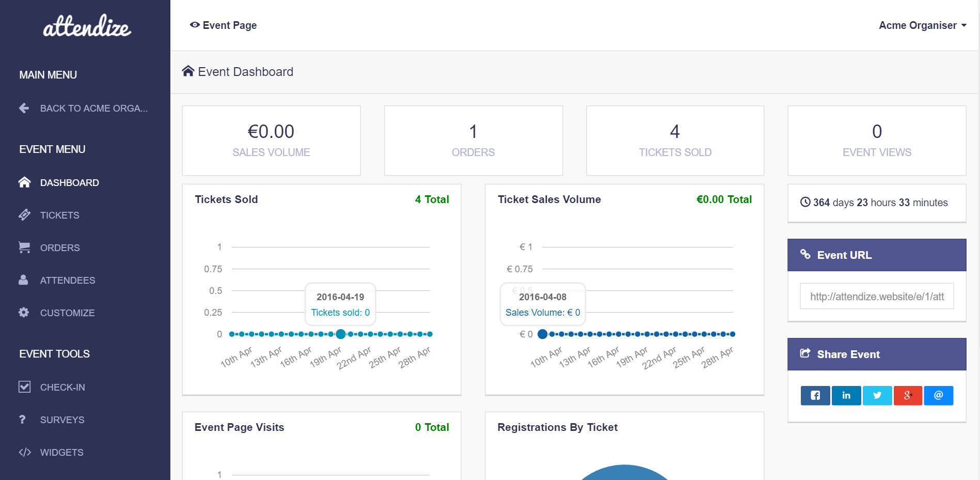Viewport: 980px width, 480px height.
Task: Click the Facebook share swatch button
Action: [x=815, y=395]
